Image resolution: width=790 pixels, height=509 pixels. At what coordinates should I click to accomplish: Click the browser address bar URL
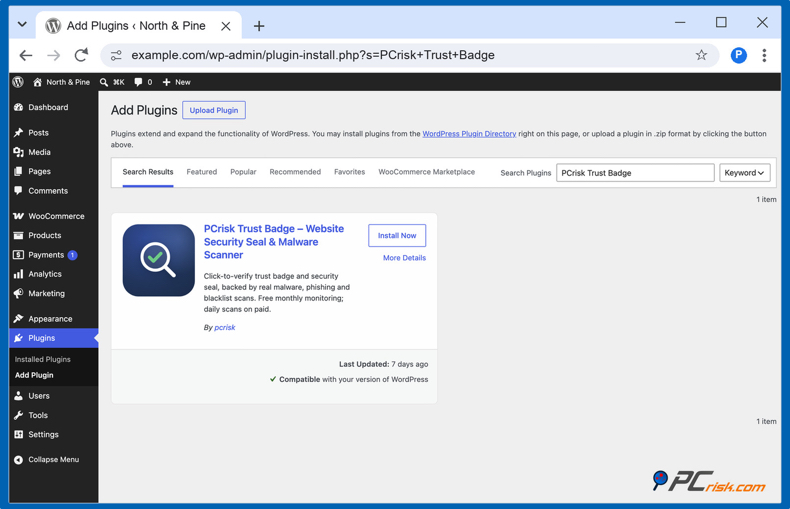click(313, 55)
